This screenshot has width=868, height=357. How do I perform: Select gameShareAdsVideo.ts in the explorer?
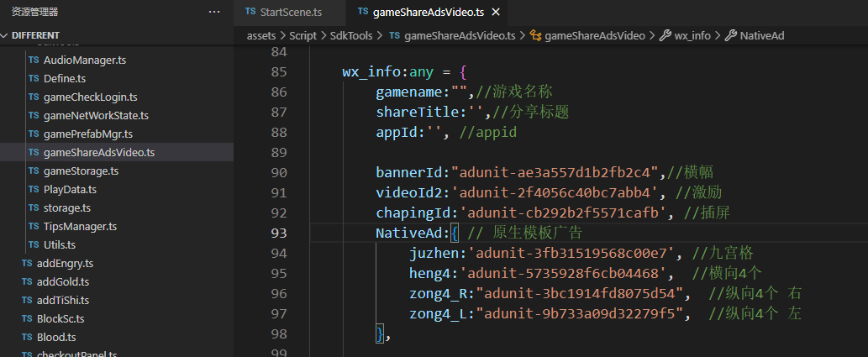tap(99, 152)
